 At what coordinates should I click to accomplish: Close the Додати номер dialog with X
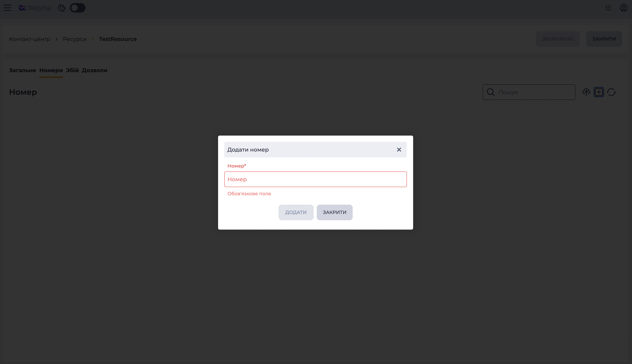tap(399, 149)
